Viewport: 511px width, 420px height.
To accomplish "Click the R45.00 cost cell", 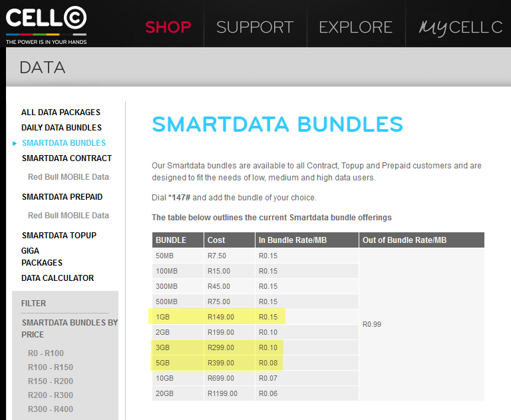I will point(230,286).
